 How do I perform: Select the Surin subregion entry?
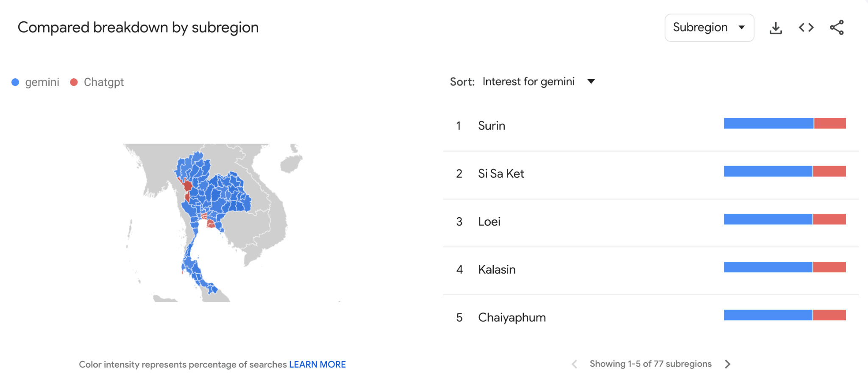(x=492, y=125)
